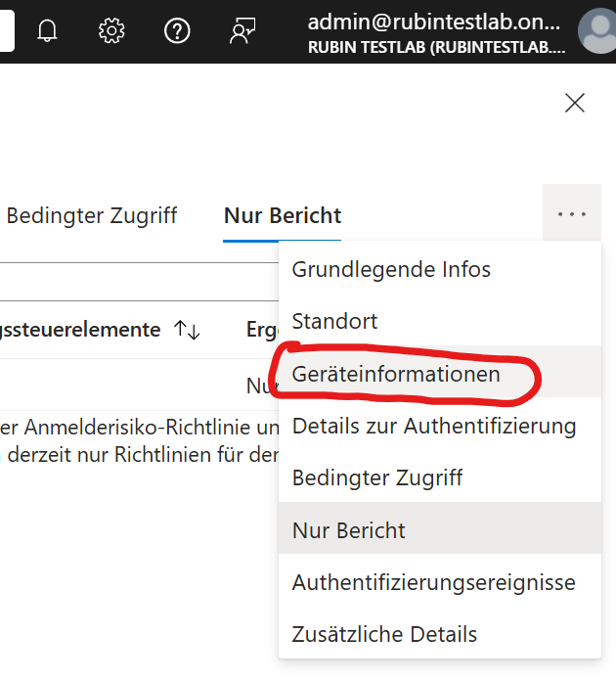Open the settings gear icon
This screenshot has width=616, height=681.
[112, 31]
